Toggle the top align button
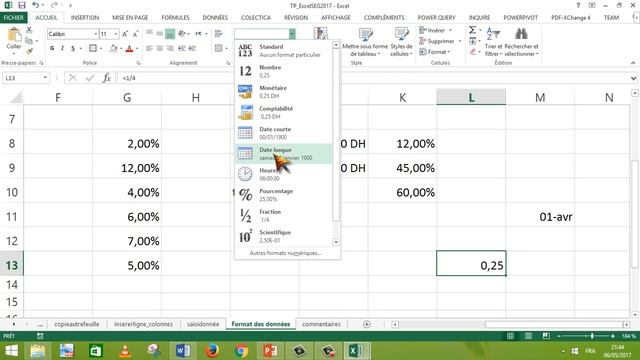Image resolution: width=640 pixels, height=360 pixels. [x=149, y=33]
